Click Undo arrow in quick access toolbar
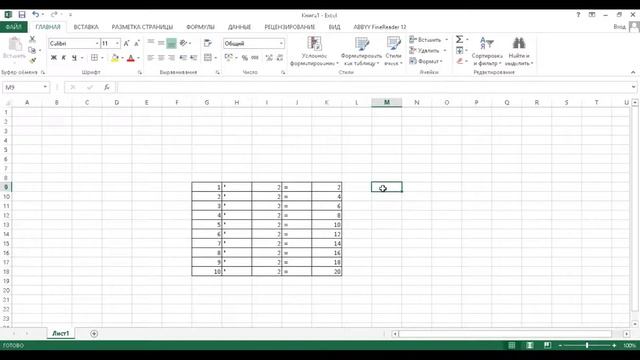Image resolution: width=640 pixels, height=360 pixels. (x=36, y=15)
